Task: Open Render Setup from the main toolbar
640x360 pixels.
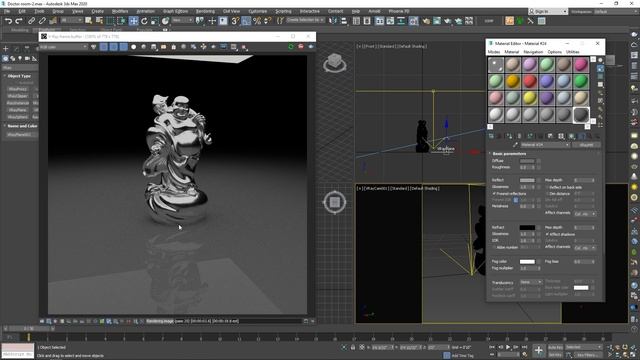Action: point(426,20)
